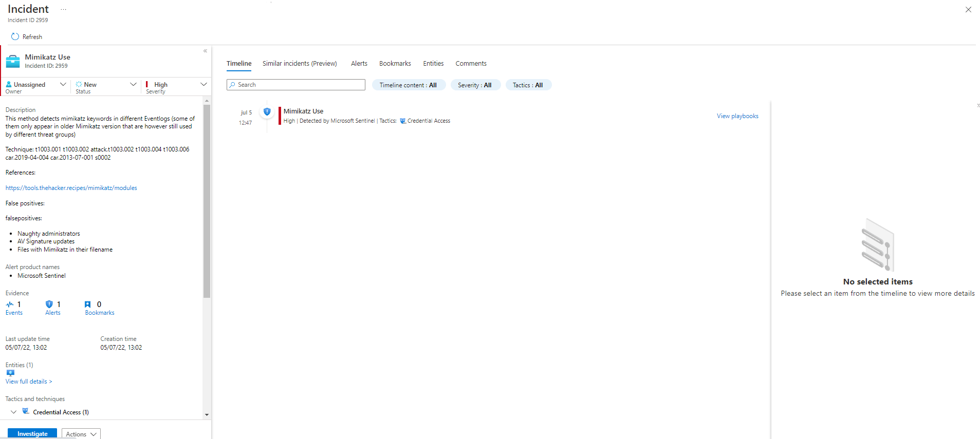
Task: Open the Events evidence icon
Action: [10, 304]
